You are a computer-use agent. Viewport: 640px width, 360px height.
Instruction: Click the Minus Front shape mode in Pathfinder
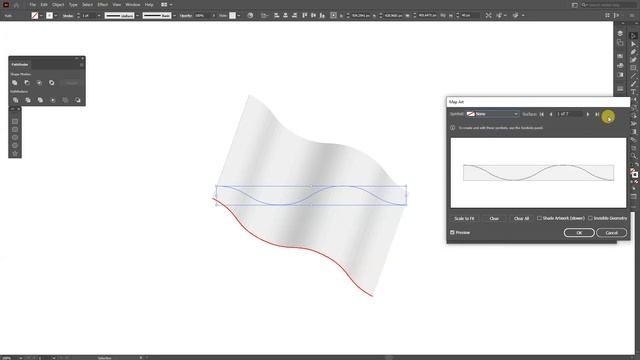coord(27,83)
